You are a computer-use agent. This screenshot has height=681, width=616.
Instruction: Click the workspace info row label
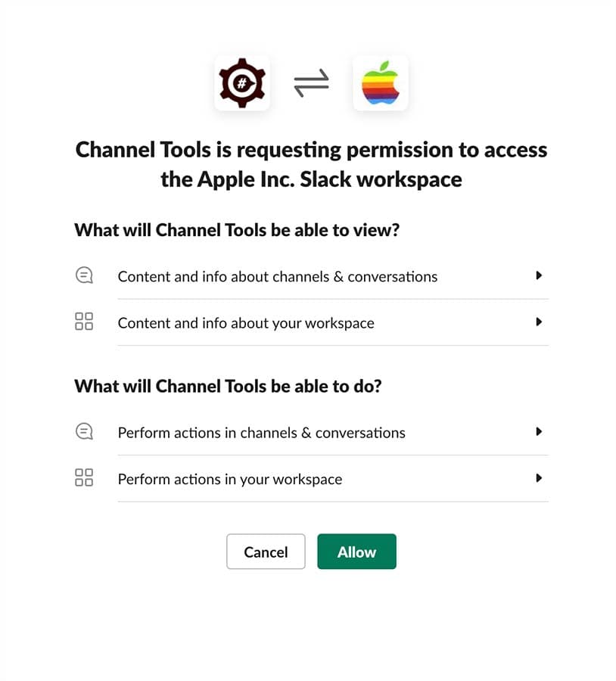coord(246,323)
